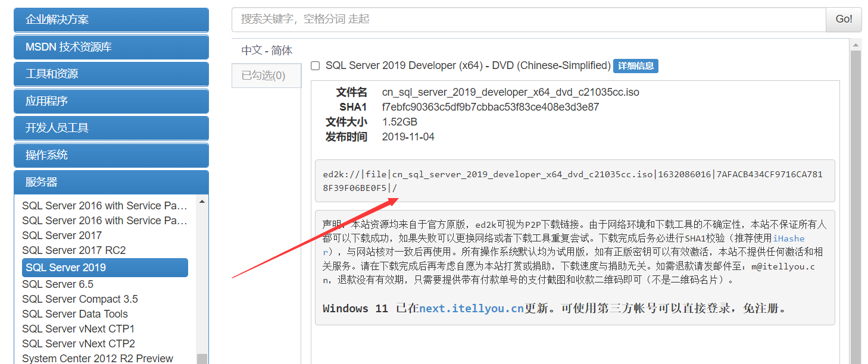Select SQL Server vNext CTP1
This screenshot has width=868, height=364.
79,329
